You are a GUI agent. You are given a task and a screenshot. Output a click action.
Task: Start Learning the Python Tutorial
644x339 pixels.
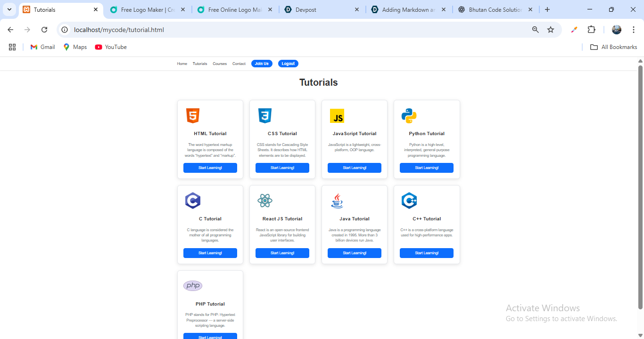pyautogui.click(x=427, y=168)
